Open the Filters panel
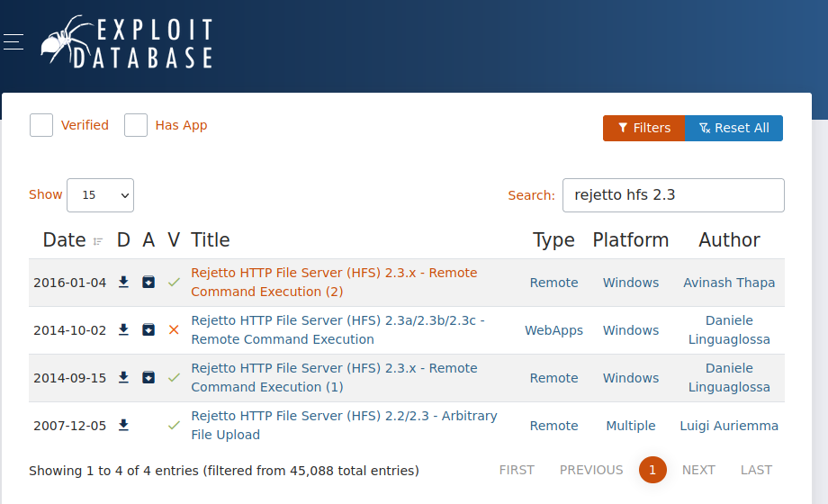Screen dimensions: 828x504 [x=643, y=128]
